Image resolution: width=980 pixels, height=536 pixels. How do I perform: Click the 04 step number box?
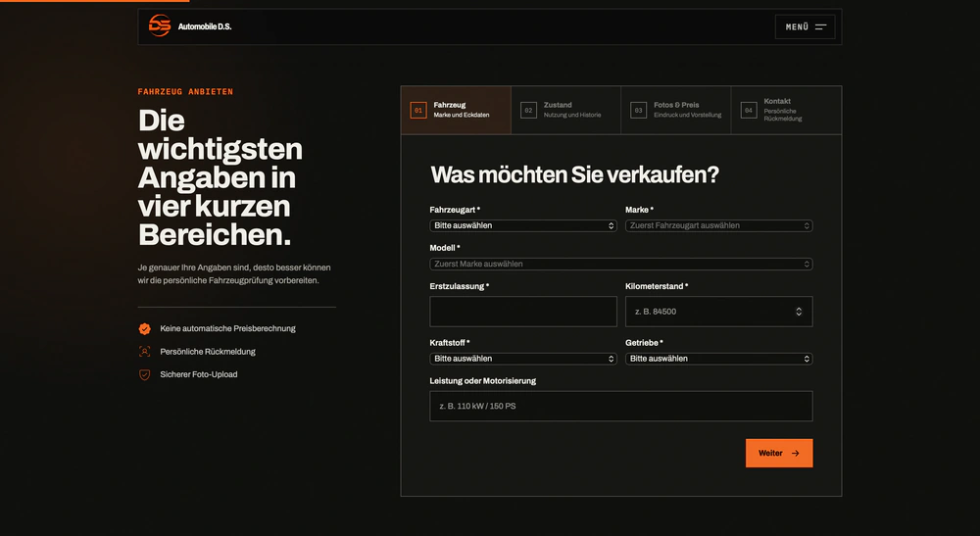pos(748,110)
